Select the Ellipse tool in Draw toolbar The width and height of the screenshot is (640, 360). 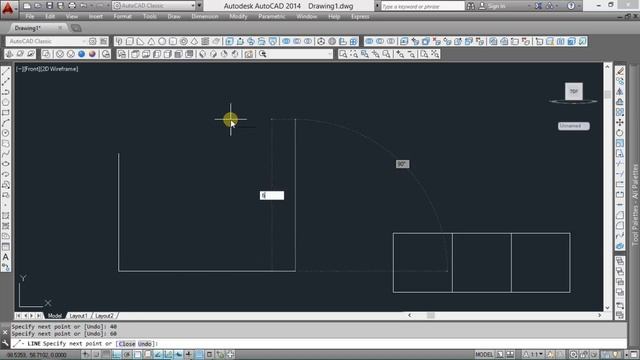click(6, 164)
